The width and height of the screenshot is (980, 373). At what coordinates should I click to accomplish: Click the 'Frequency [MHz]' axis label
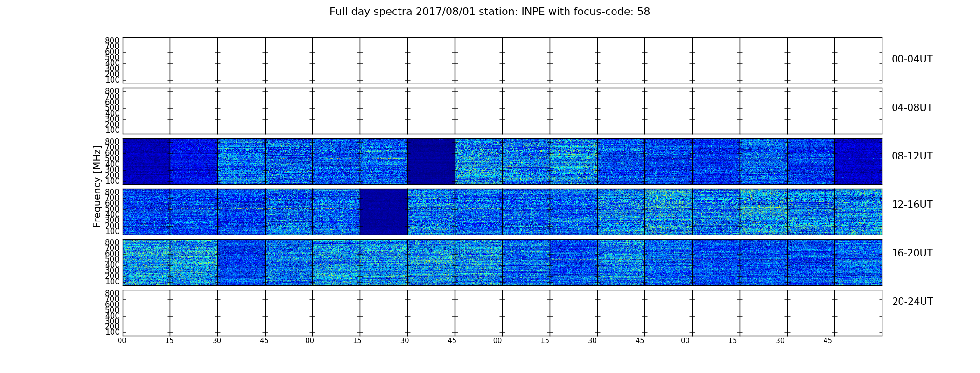click(x=97, y=186)
